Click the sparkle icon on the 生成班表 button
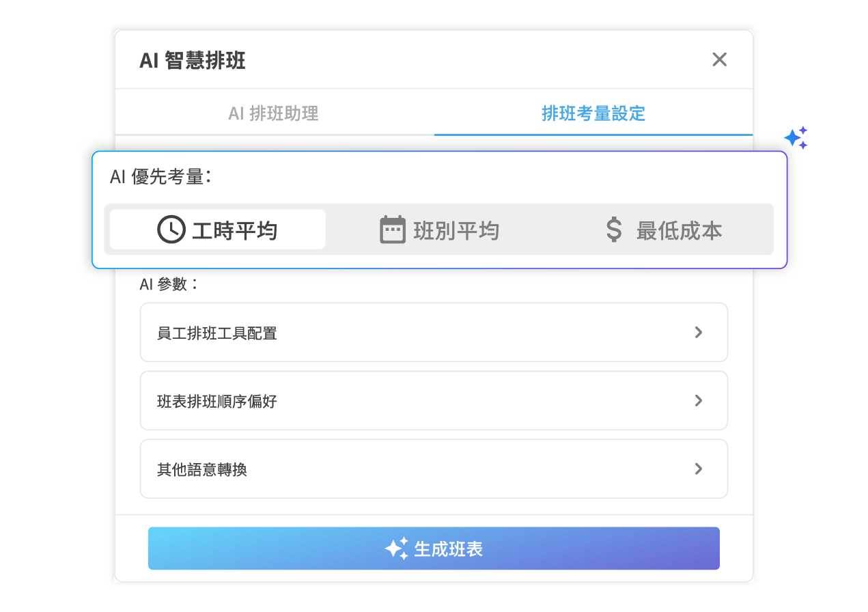868x612 pixels. [397, 548]
